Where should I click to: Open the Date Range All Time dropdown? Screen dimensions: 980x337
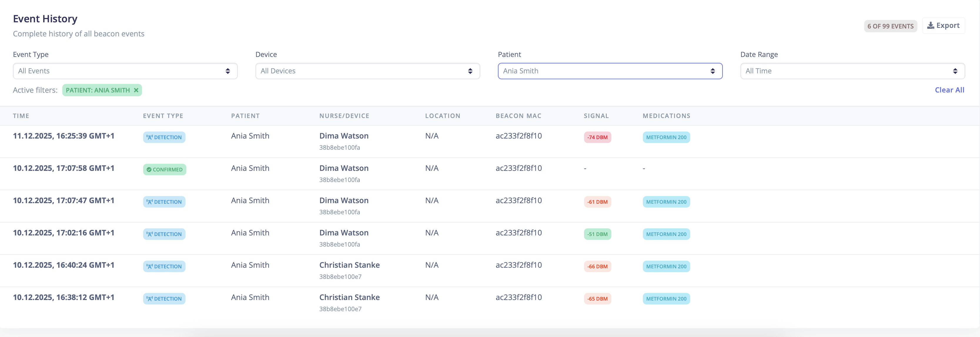click(x=852, y=71)
